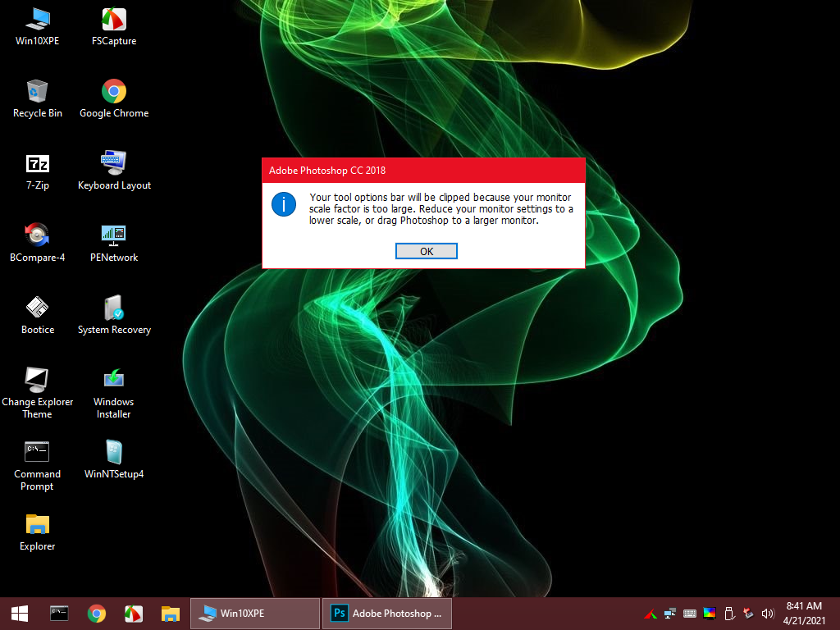The width and height of the screenshot is (840, 630).
Task: Launch Command Prompt from the taskbar
Action: click(59, 614)
